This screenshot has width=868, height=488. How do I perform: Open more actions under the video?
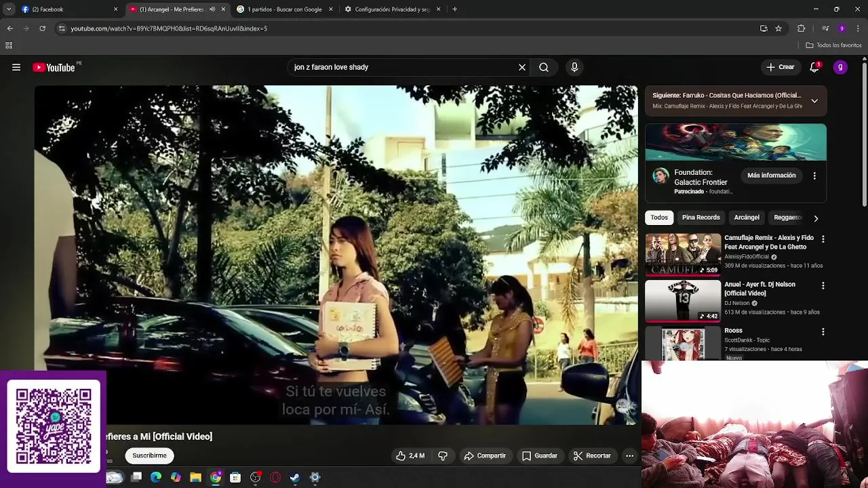(629, 456)
